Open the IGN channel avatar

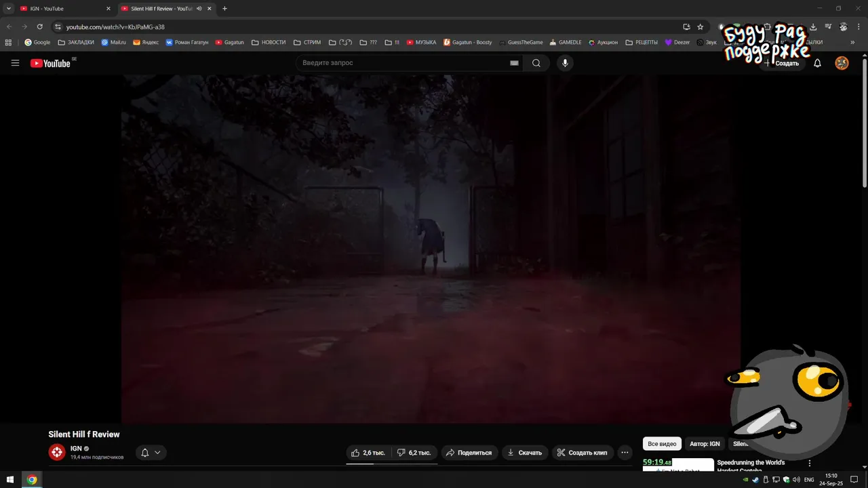pos(57,452)
